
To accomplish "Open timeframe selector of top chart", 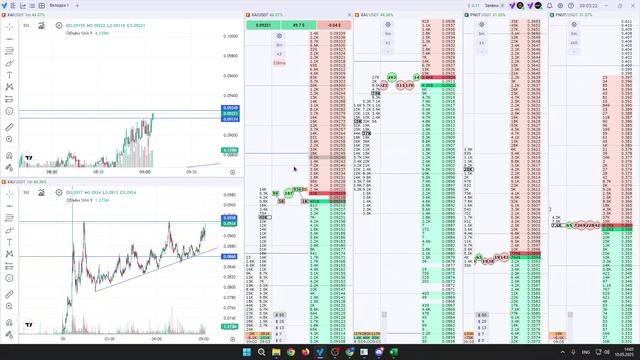I will (27, 25).
